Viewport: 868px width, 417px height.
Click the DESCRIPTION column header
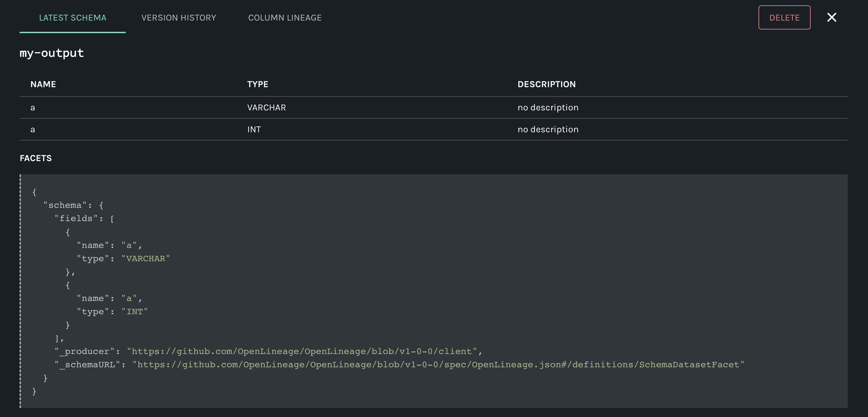point(546,84)
